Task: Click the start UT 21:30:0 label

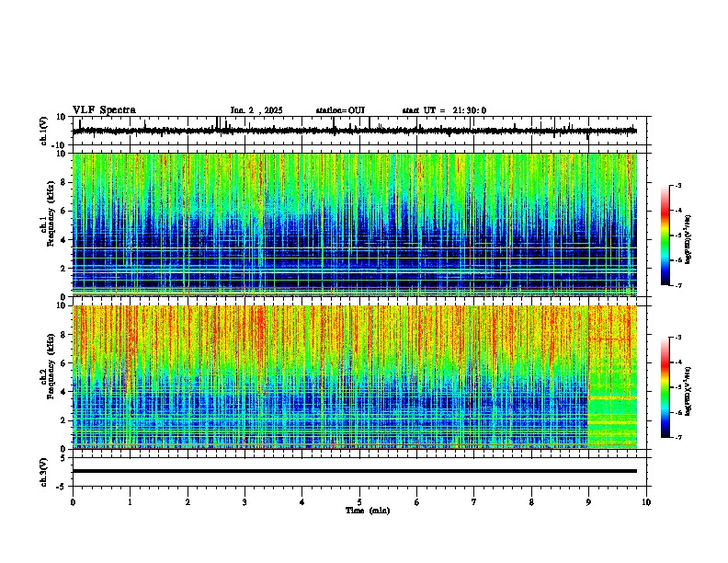Action: (x=444, y=110)
